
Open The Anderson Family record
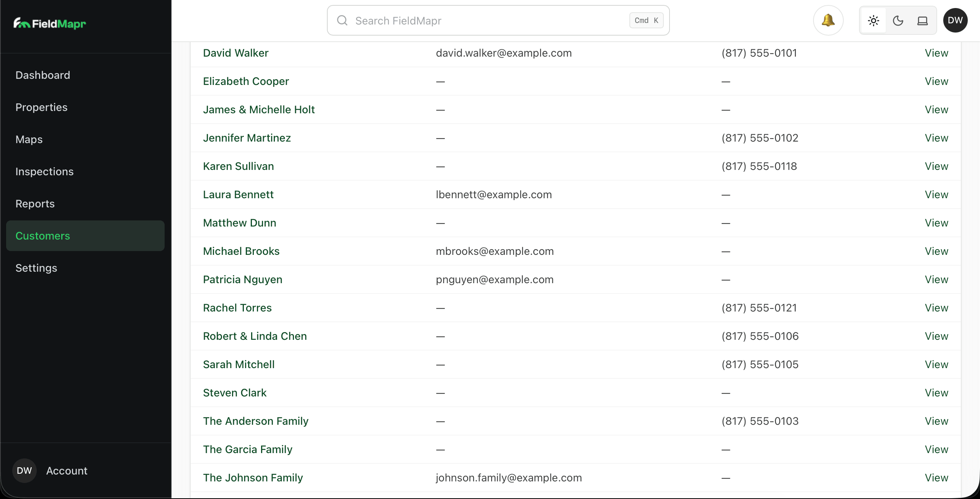pyautogui.click(x=256, y=421)
